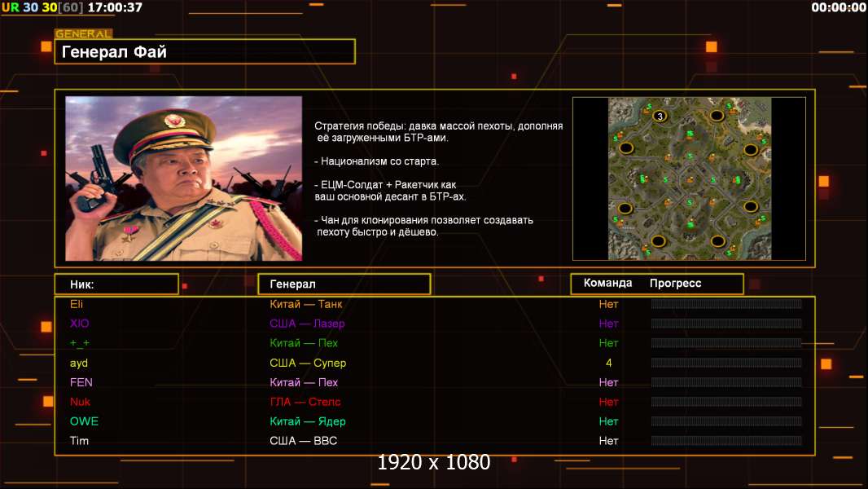868x489 pixels.
Task: Click the Прогресс column header
Action: click(x=675, y=284)
